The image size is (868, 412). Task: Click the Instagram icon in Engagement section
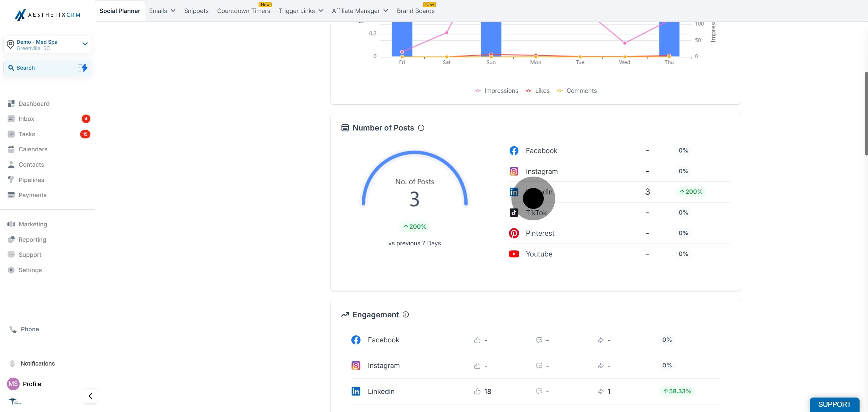click(356, 366)
